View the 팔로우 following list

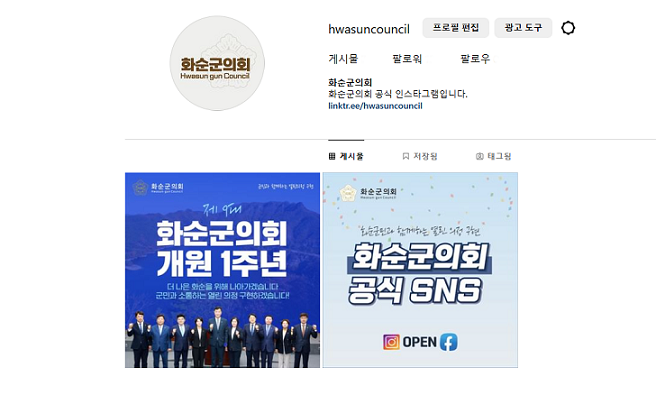pyautogui.click(x=475, y=59)
